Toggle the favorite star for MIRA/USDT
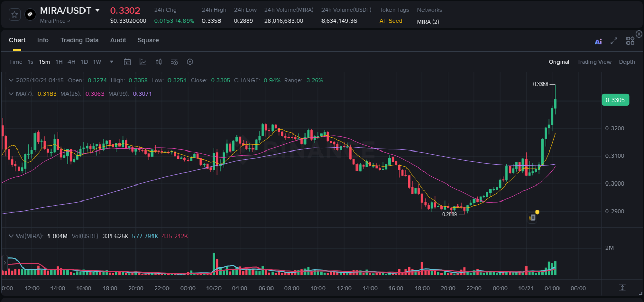Screen dimensions: 644x302 (14, 14)
